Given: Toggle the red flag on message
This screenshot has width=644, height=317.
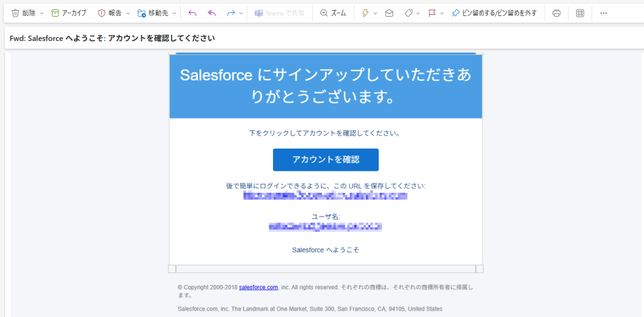Looking at the screenshot, I should click(x=432, y=13).
